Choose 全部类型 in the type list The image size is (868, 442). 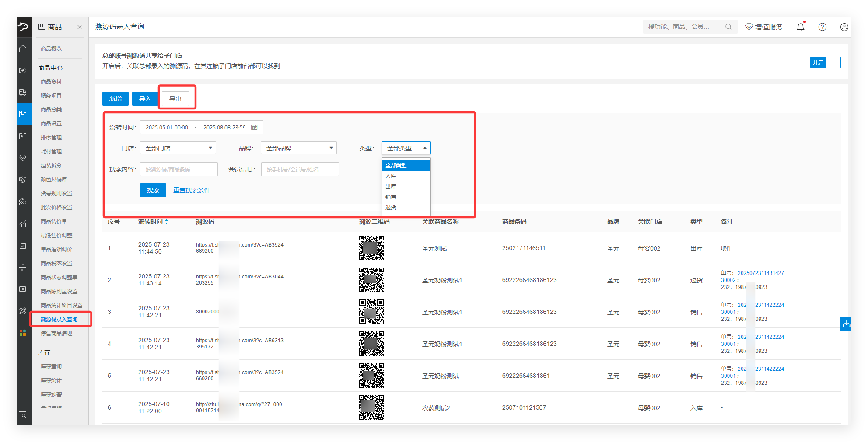[x=406, y=166]
